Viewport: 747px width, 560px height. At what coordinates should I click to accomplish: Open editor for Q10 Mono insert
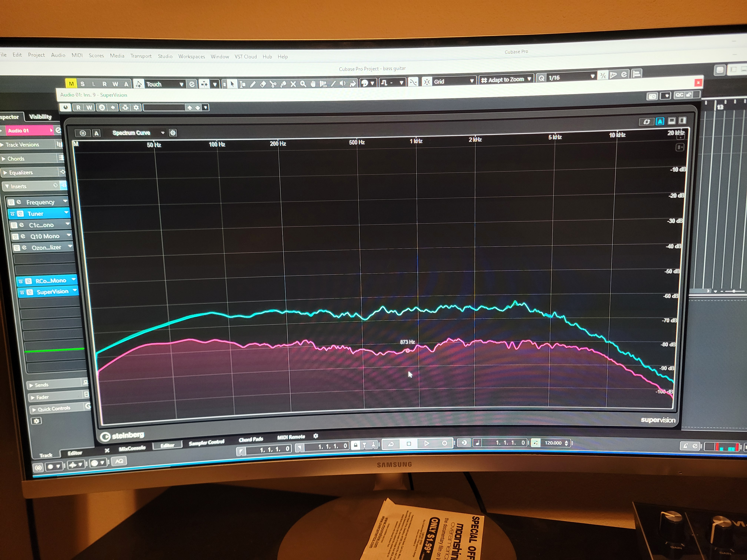point(23,236)
